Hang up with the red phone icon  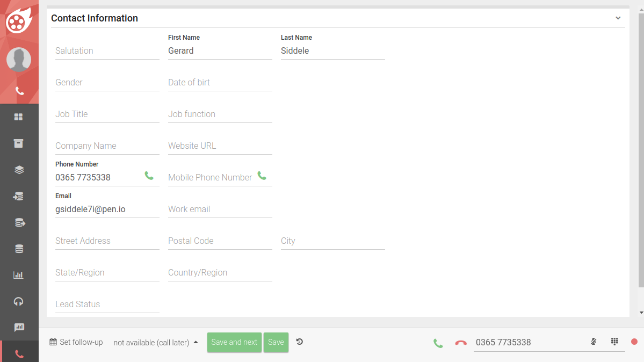(x=460, y=343)
